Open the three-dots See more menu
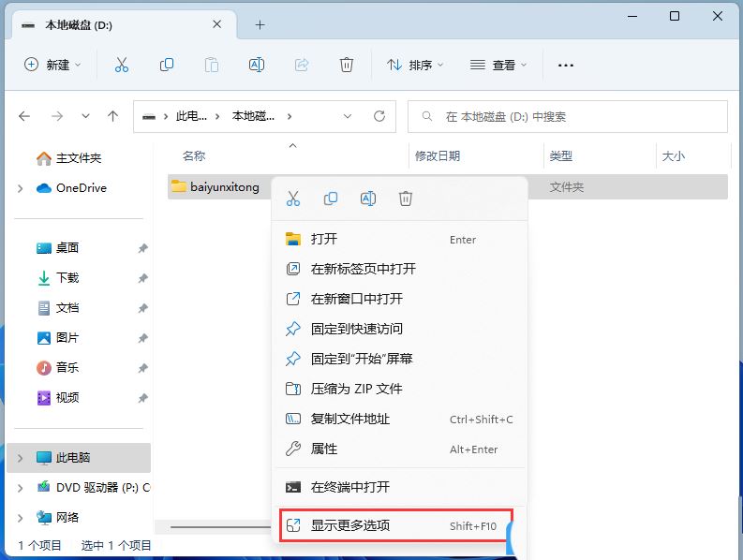Image resolution: width=743 pixels, height=560 pixels. pyautogui.click(x=566, y=66)
